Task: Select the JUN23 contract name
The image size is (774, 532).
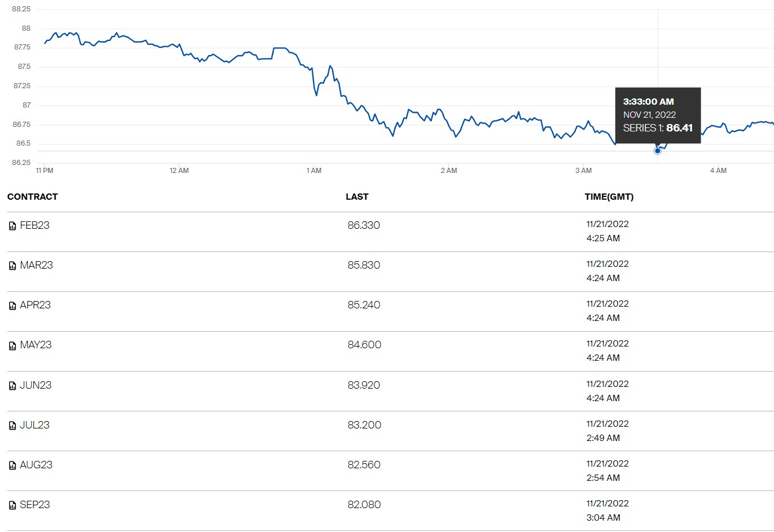Action: (x=36, y=385)
